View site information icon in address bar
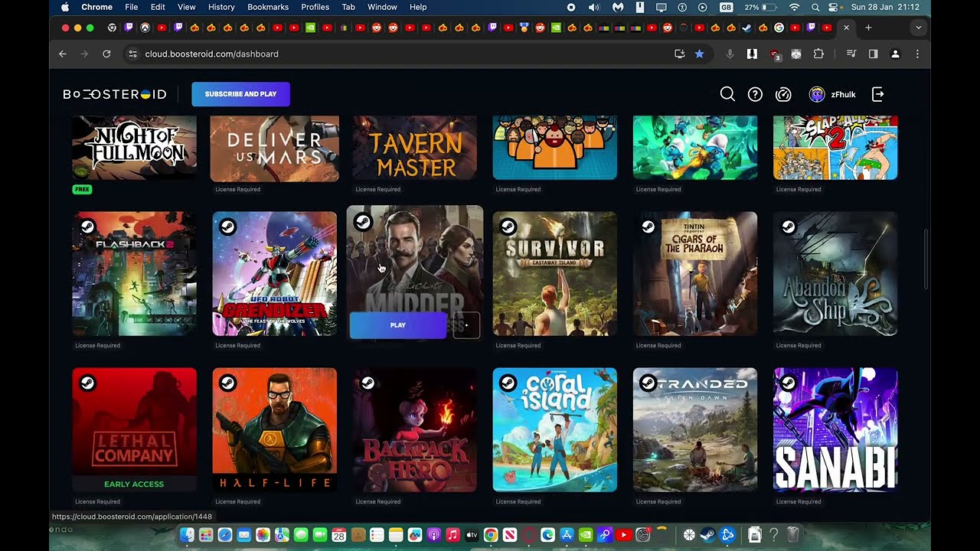 click(132, 54)
